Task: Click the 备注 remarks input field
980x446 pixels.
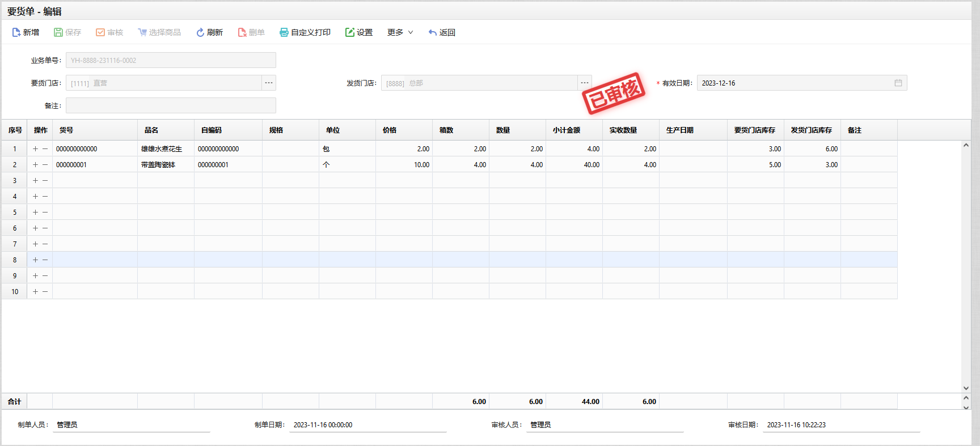Action: (171, 105)
